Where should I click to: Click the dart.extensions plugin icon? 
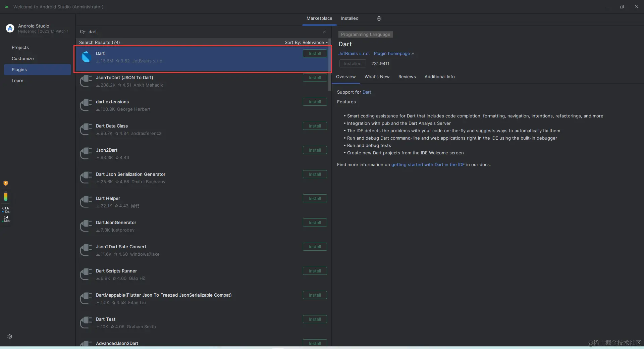(86, 105)
